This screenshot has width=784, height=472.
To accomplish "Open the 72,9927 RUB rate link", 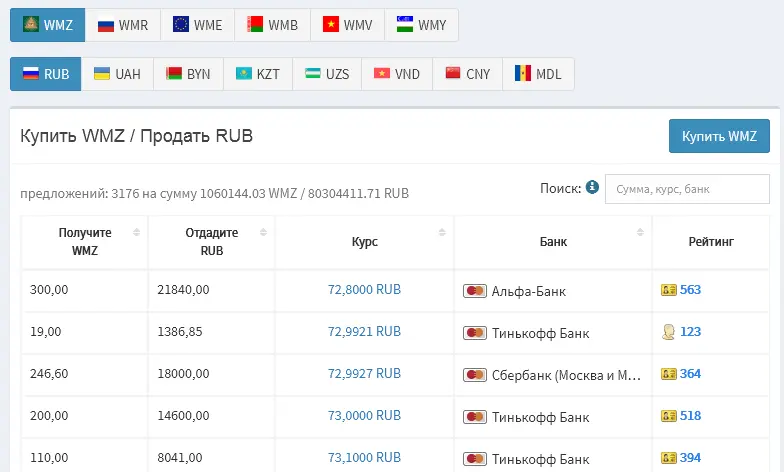I will tap(364, 374).
